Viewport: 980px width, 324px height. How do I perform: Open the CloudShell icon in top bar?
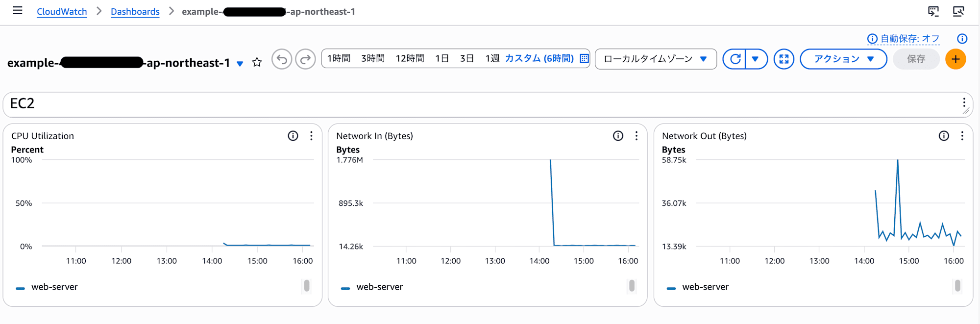[933, 11]
